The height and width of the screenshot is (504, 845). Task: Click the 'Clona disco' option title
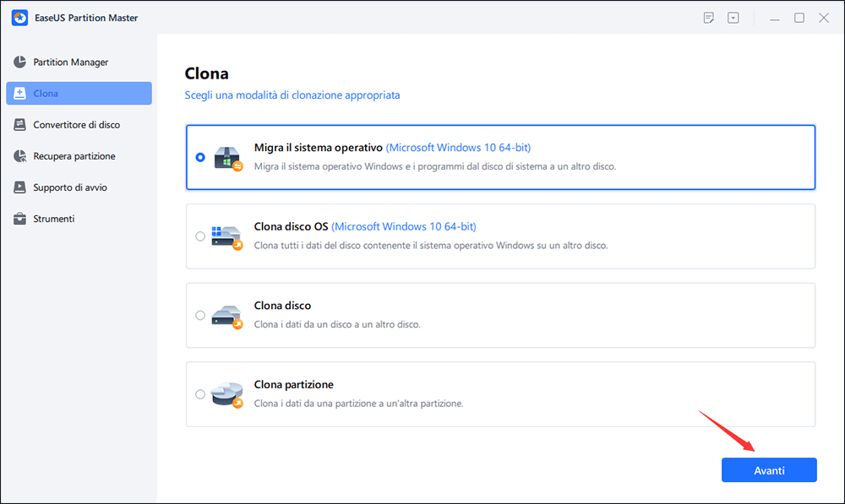[282, 306]
